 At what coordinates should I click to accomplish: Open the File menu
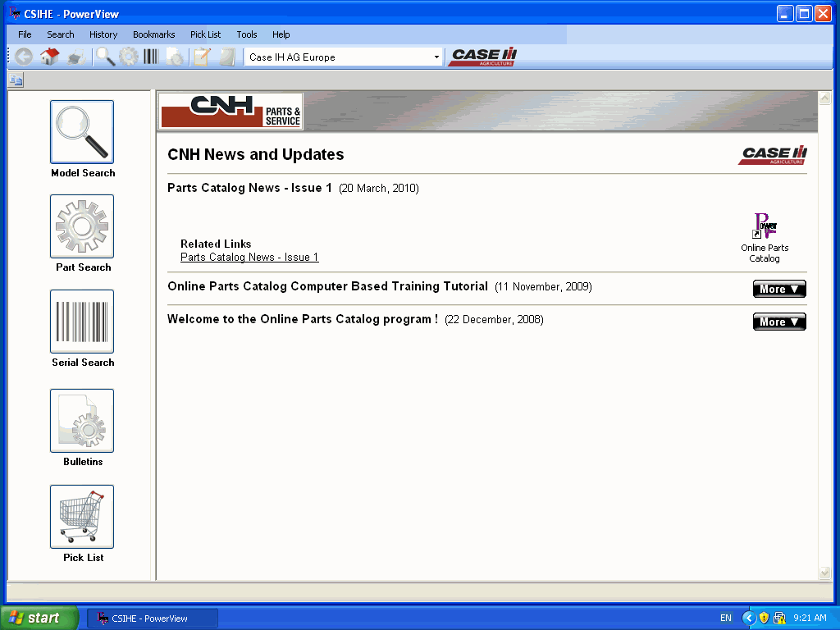click(25, 34)
